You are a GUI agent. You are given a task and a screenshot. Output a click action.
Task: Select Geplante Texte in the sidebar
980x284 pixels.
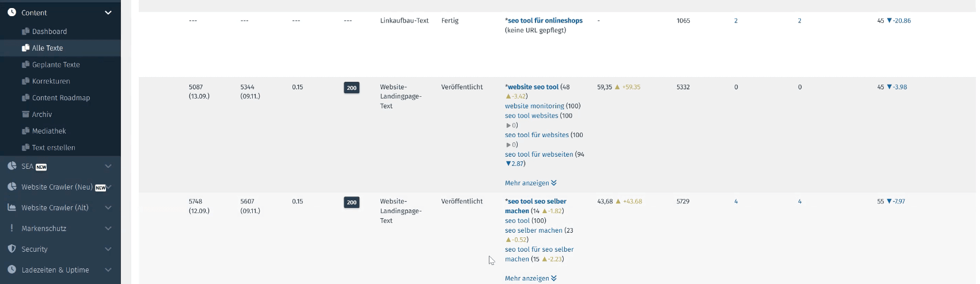point(55,65)
